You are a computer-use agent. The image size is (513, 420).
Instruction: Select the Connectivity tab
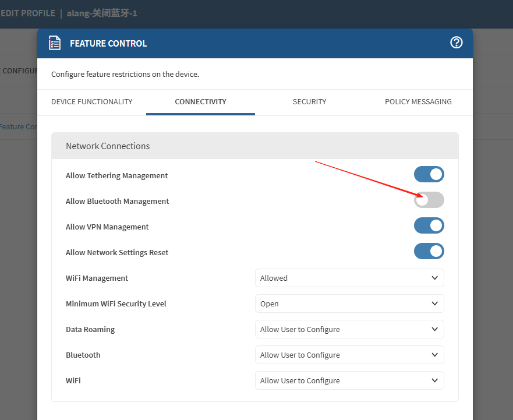(200, 102)
